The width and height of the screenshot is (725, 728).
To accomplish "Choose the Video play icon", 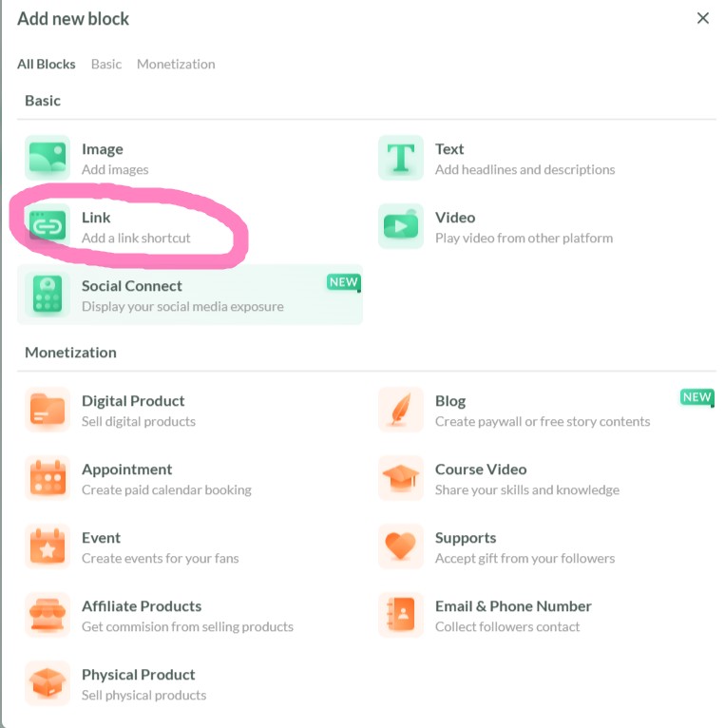I will click(401, 226).
